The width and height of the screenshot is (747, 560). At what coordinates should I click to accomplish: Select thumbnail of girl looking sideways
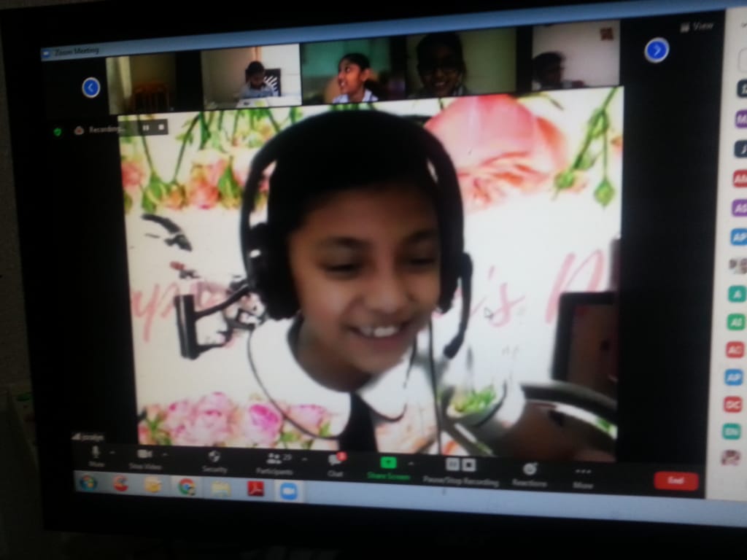(x=354, y=71)
